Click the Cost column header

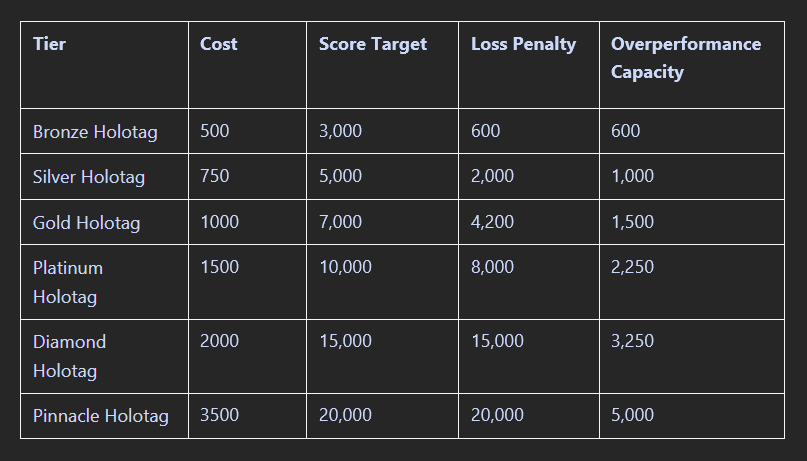coord(219,44)
